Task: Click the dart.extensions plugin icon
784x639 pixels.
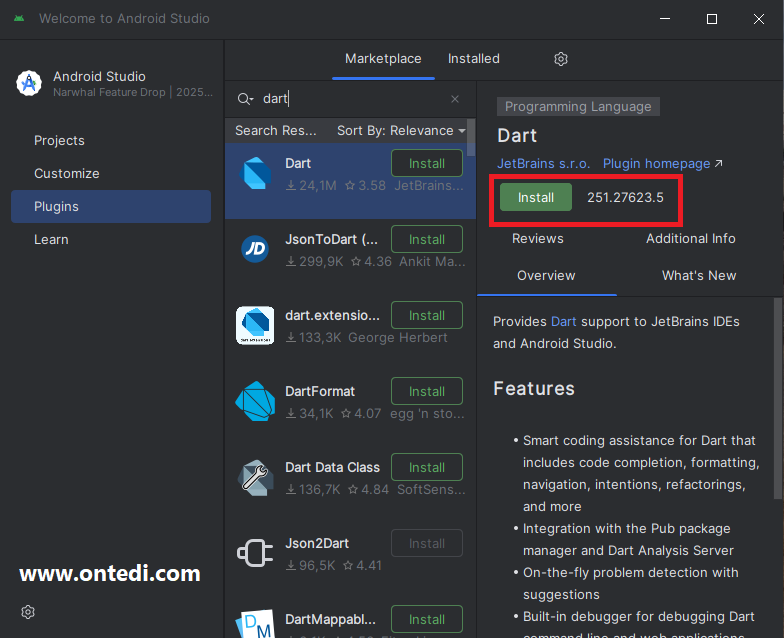Action: tap(255, 326)
